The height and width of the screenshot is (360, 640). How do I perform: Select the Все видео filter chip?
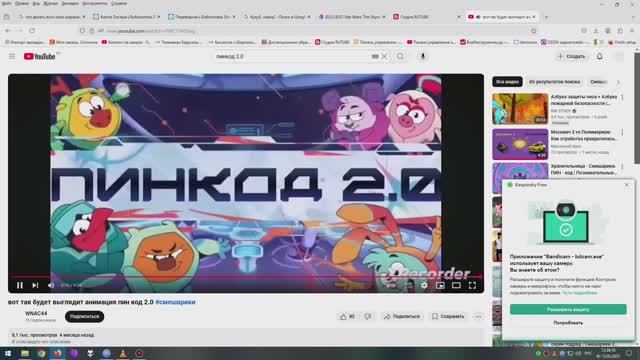[x=507, y=82]
